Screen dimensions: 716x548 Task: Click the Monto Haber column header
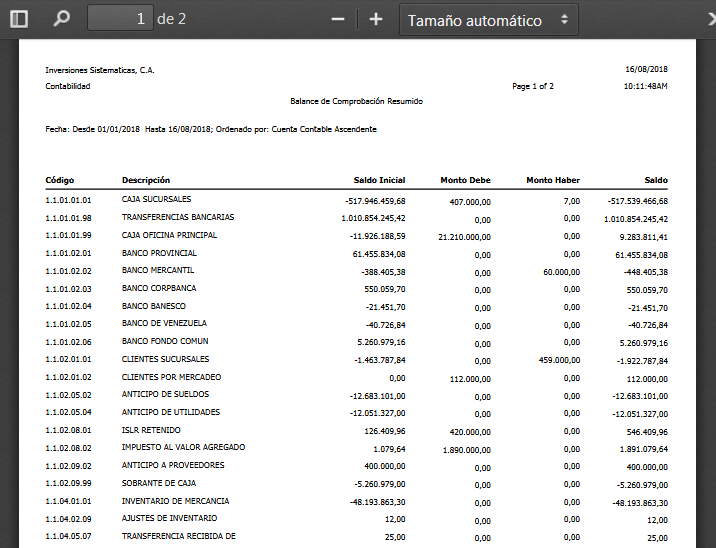[x=552, y=180]
